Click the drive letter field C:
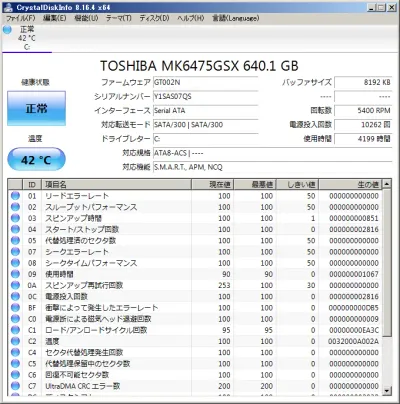Screen dimensions: 400x404 coord(205,139)
